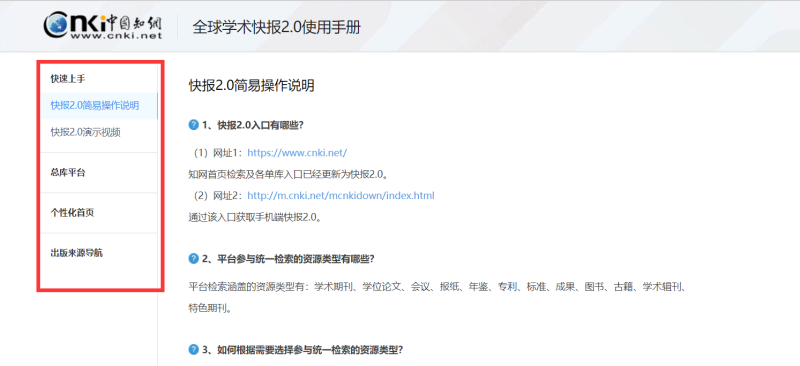Open the m.cnki.net/mcnkidown/index.html link
The image size is (800, 366).
[x=341, y=196]
